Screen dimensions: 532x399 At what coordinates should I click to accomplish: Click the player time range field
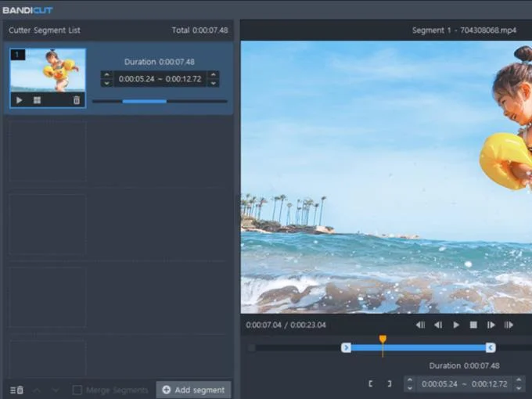coord(464,384)
